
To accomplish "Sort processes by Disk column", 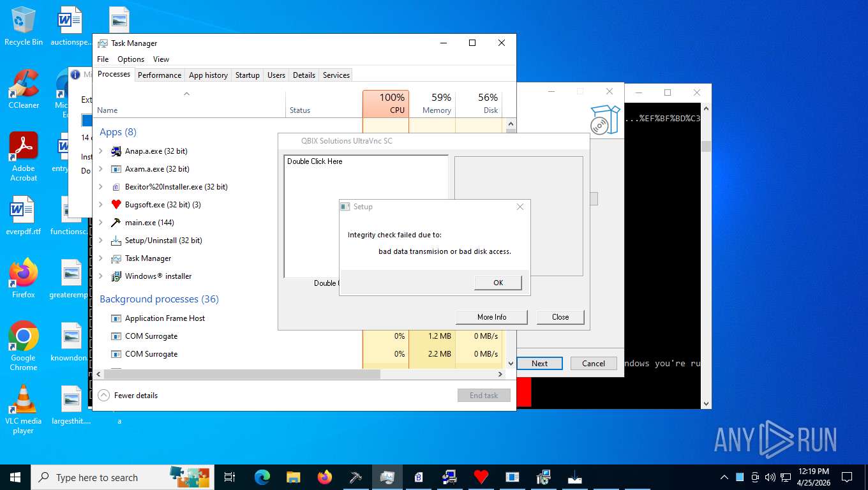I will [x=479, y=103].
